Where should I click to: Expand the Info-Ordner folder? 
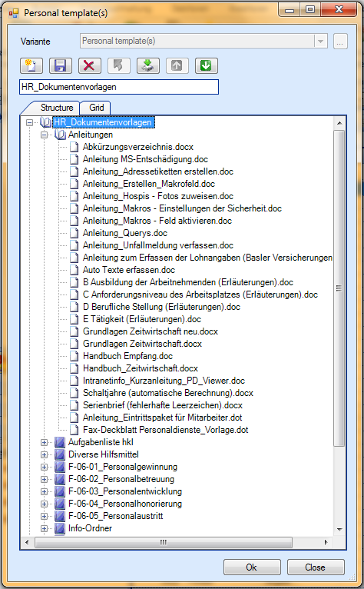click(44, 528)
